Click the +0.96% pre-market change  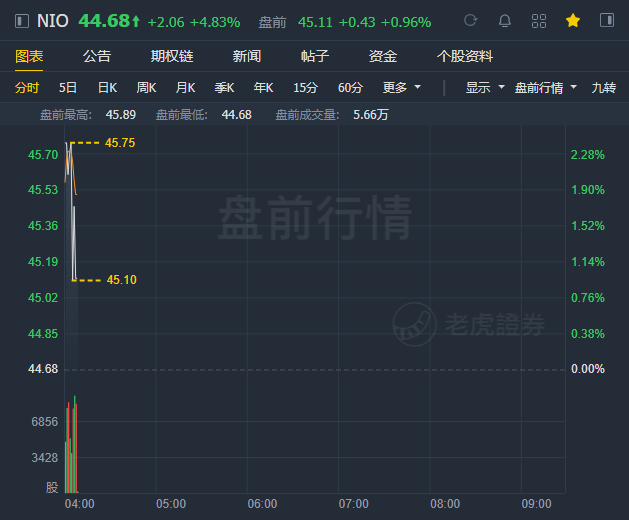click(406, 22)
